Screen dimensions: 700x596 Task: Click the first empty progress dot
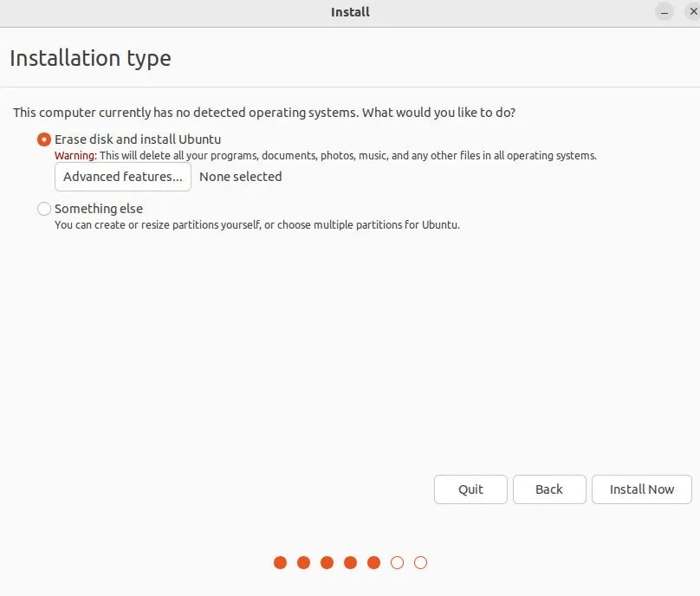point(397,563)
